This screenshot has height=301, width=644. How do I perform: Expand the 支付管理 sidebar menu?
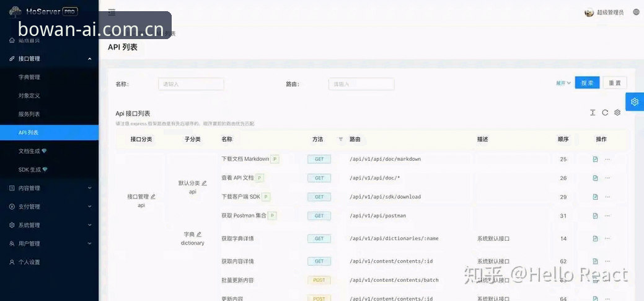(x=50, y=207)
